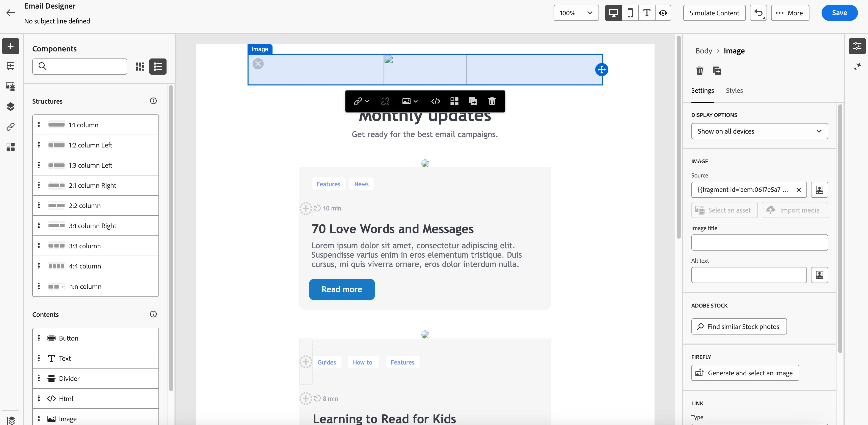Switch to desktop view icon
Image resolution: width=868 pixels, height=425 pixels.
click(613, 13)
